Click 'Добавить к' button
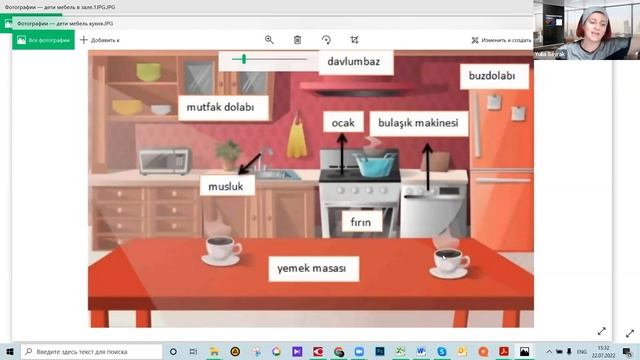Screen dimensions: 640x360 coord(100,40)
